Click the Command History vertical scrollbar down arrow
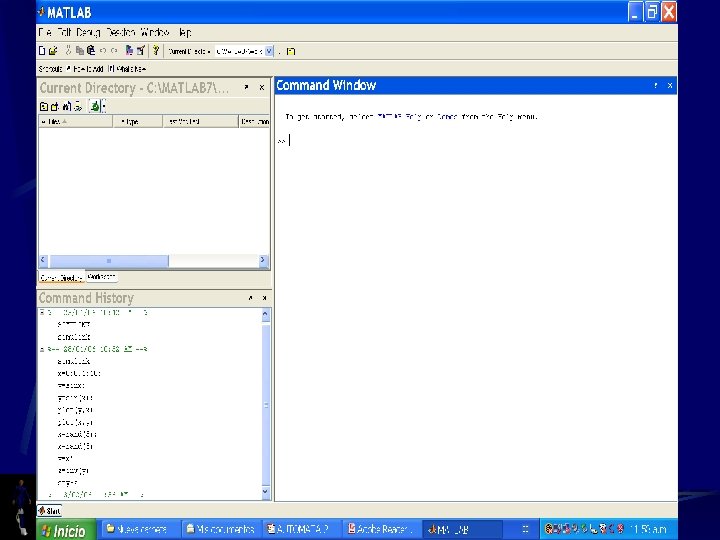Image resolution: width=720 pixels, height=540 pixels. pyautogui.click(x=265, y=492)
